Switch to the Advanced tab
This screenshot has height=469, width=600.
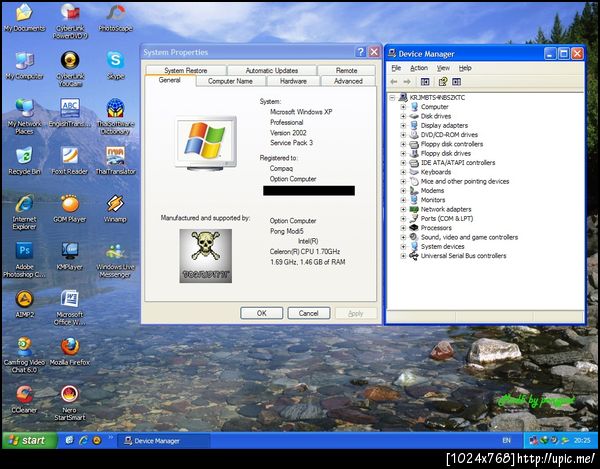(x=348, y=81)
